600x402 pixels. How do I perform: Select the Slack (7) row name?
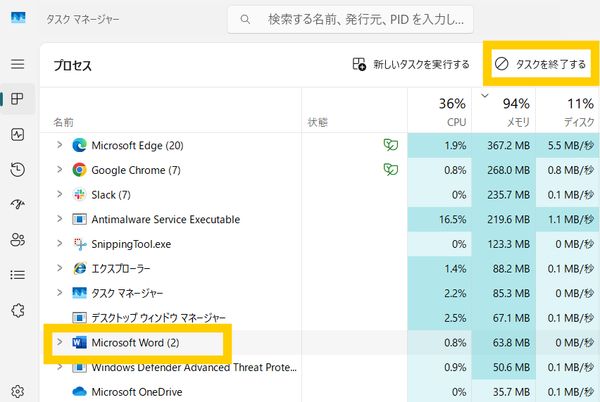pyautogui.click(x=111, y=195)
